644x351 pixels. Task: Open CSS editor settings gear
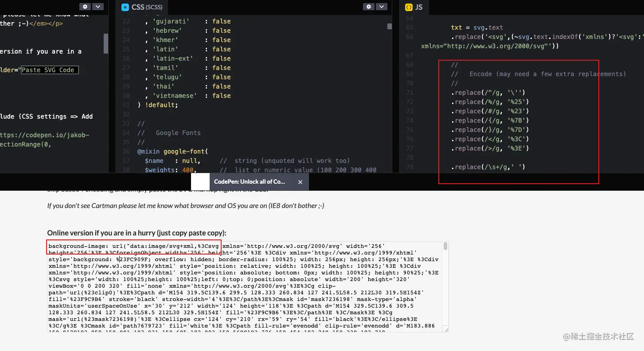pyautogui.click(x=369, y=7)
